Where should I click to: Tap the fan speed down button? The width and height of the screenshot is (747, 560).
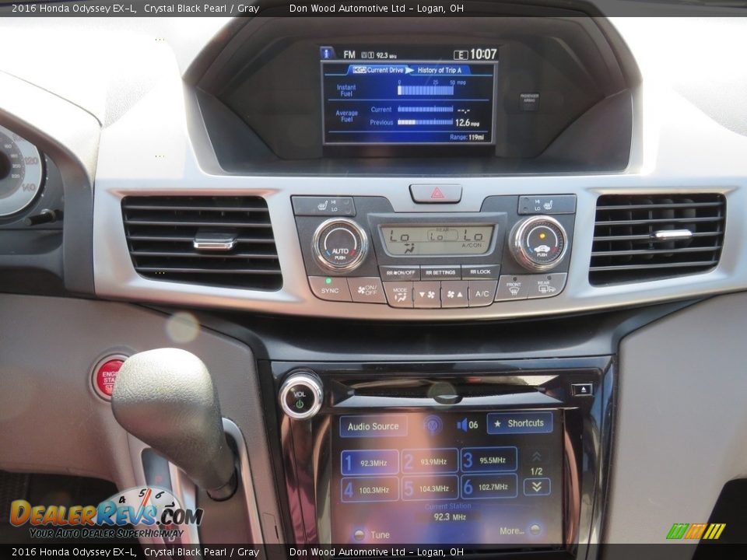(427, 293)
